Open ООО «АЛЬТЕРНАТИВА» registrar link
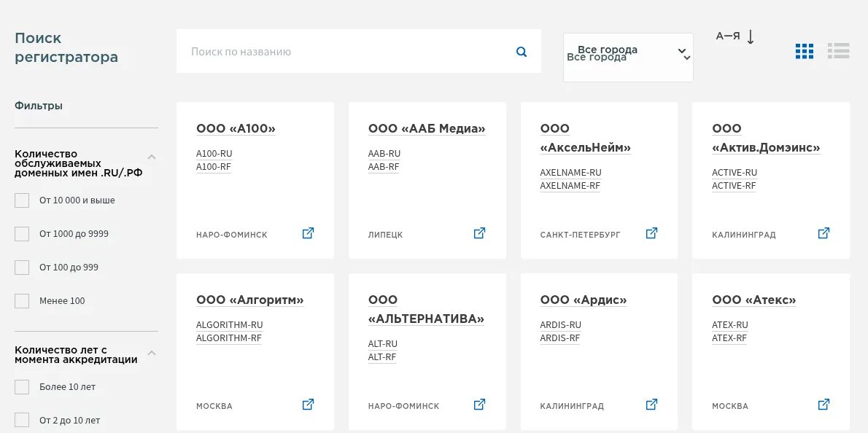The height and width of the screenshot is (433, 868). [426, 310]
